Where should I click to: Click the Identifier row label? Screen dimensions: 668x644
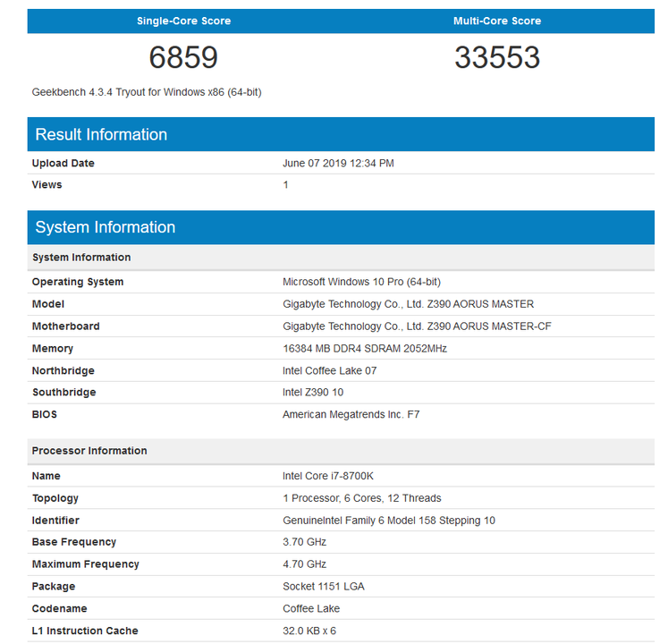point(55,521)
